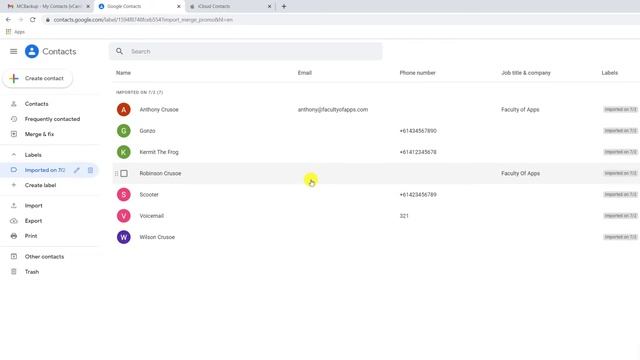Click the Trash bin icon in the sidebar

coord(13,272)
